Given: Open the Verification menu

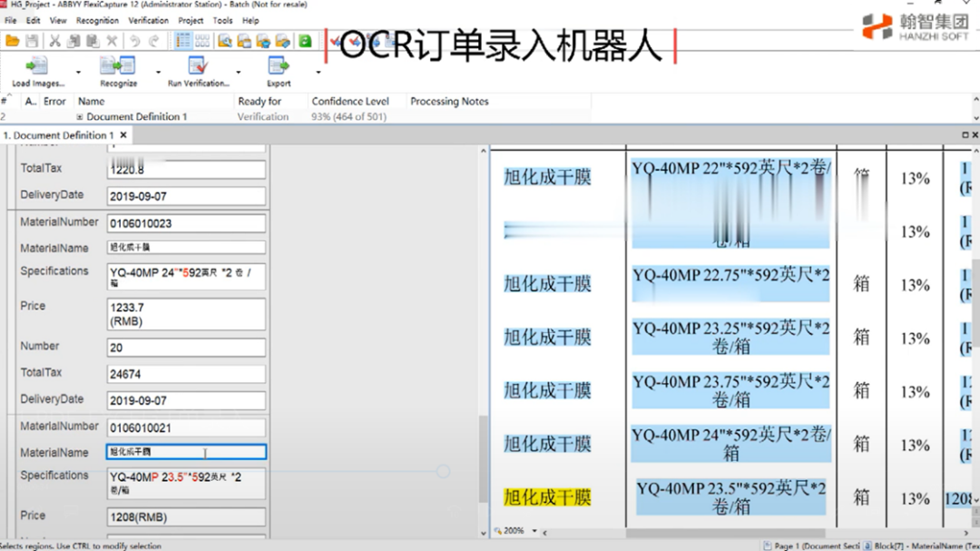Looking at the screenshot, I should coord(148,21).
